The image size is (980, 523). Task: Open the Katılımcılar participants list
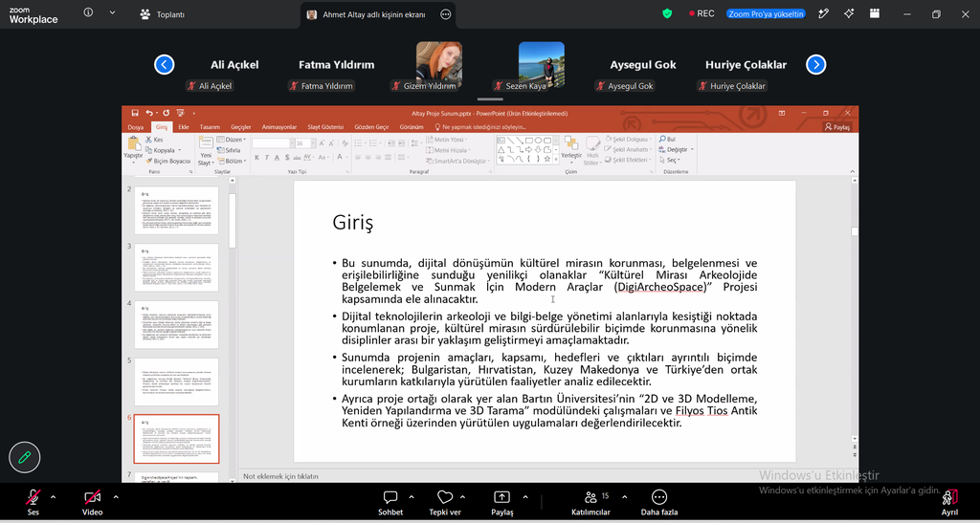pyautogui.click(x=590, y=502)
